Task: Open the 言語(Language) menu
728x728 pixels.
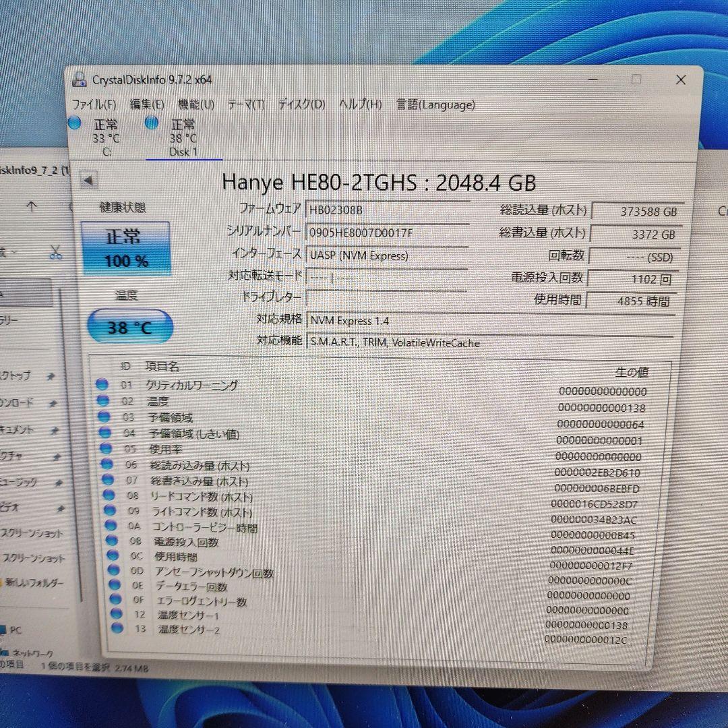Action: pos(436,105)
